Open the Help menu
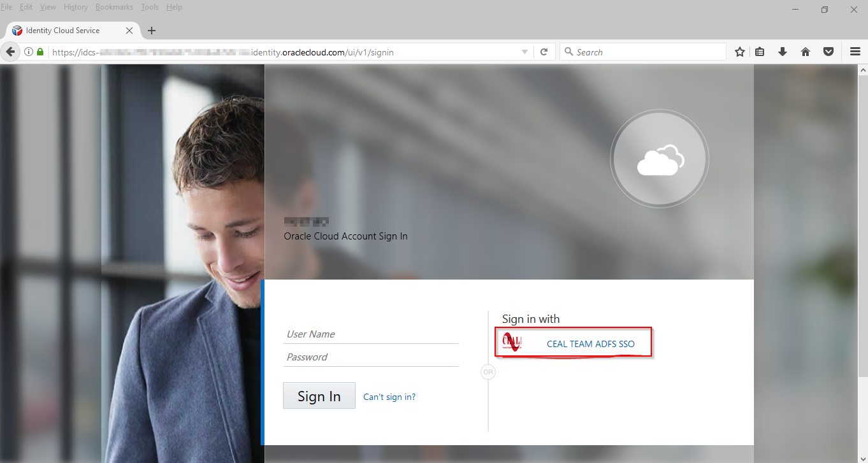This screenshot has height=463, width=868. click(174, 7)
